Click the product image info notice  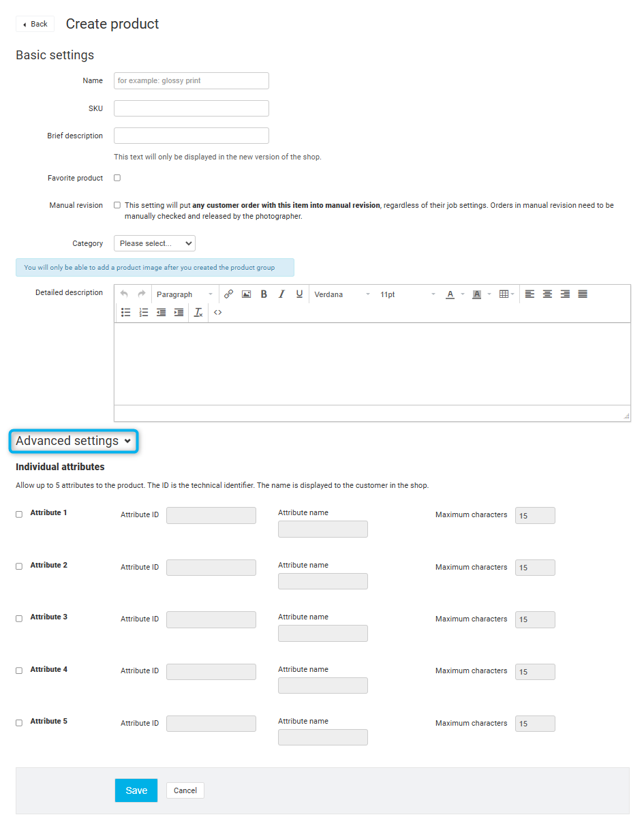(155, 267)
